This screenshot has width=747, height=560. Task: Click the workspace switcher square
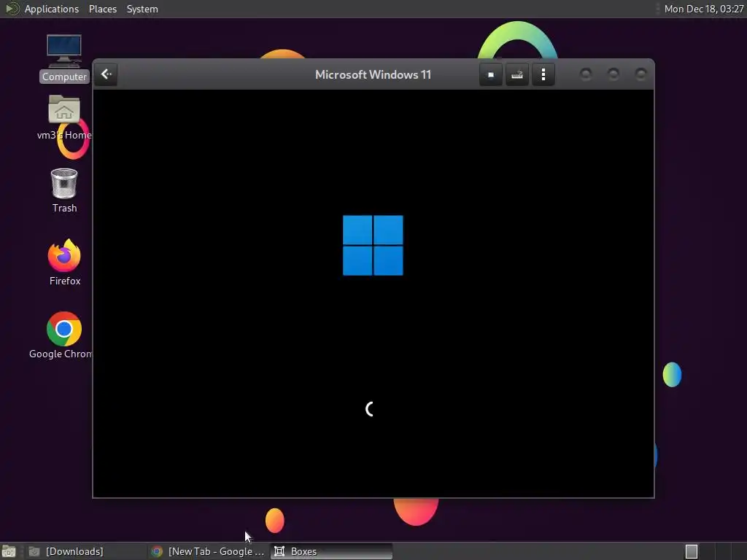click(692, 551)
